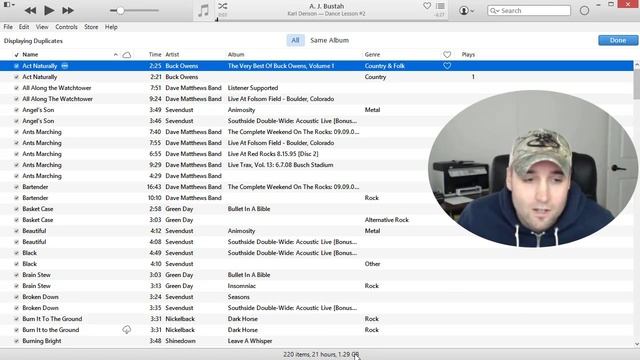Click the vertical scrollbar thumb
This screenshot has width=640, height=360.
(x=637, y=84)
